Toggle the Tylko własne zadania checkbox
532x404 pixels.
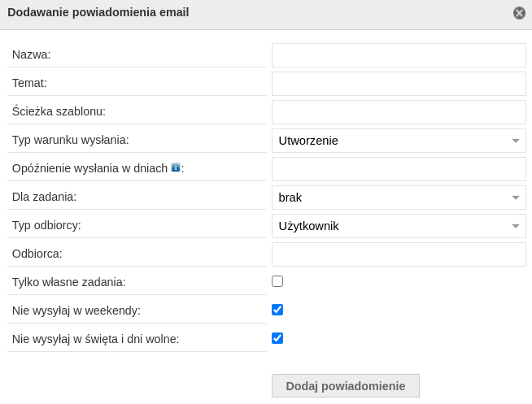click(277, 281)
